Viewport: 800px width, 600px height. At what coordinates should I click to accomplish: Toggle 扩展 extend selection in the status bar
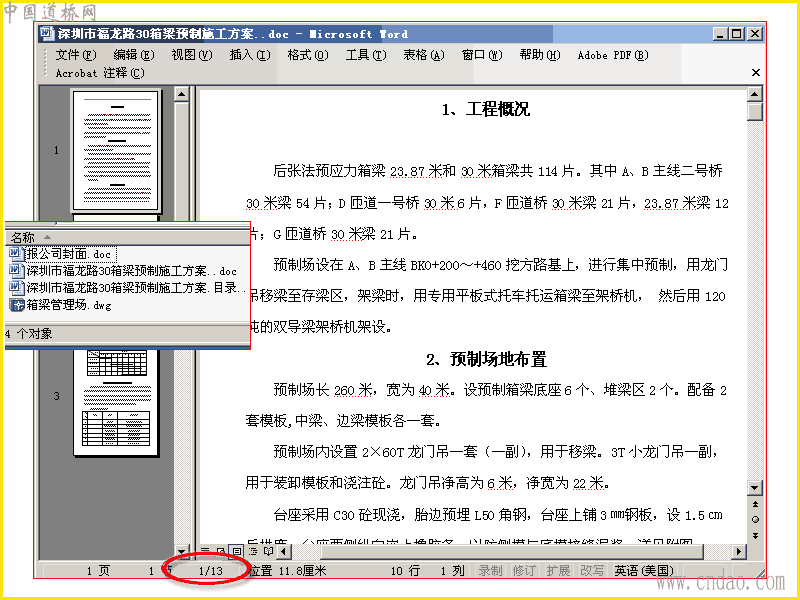tap(558, 570)
